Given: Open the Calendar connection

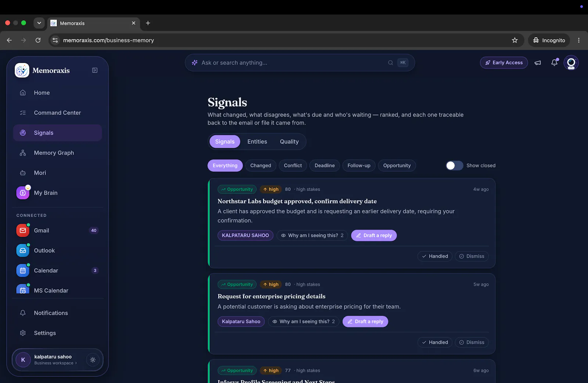Looking at the screenshot, I should tap(58, 270).
